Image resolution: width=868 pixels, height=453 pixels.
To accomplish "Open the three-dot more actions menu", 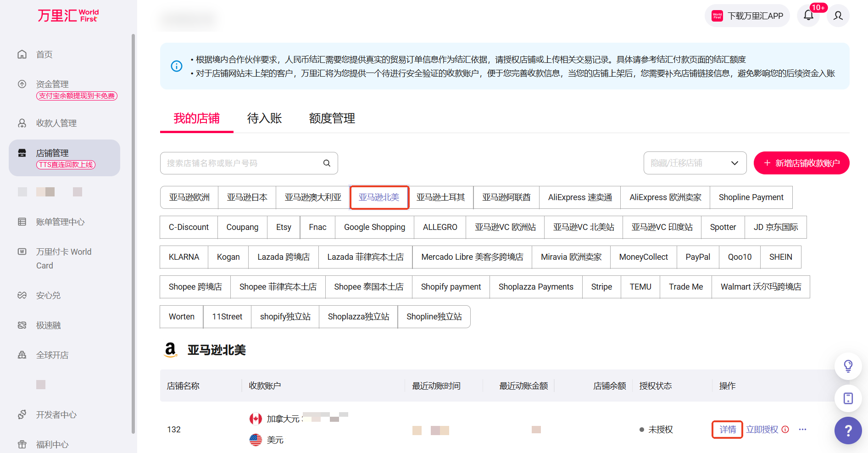I will pyautogui.click(x=802, y=430).
